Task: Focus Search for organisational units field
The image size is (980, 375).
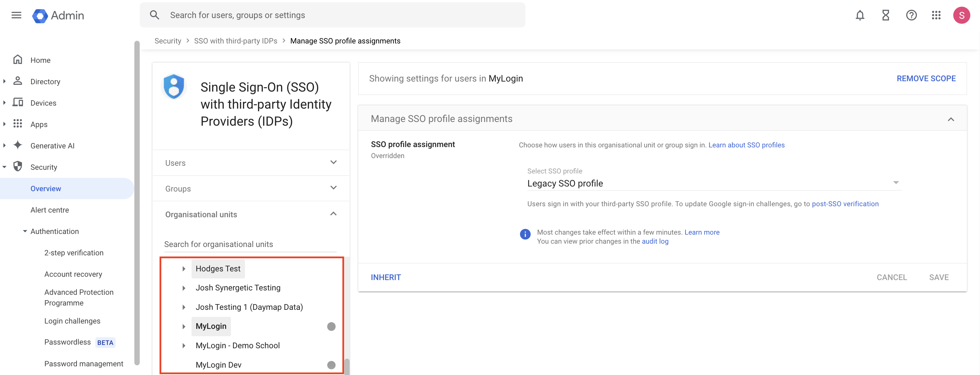Action: pos(250,244)
